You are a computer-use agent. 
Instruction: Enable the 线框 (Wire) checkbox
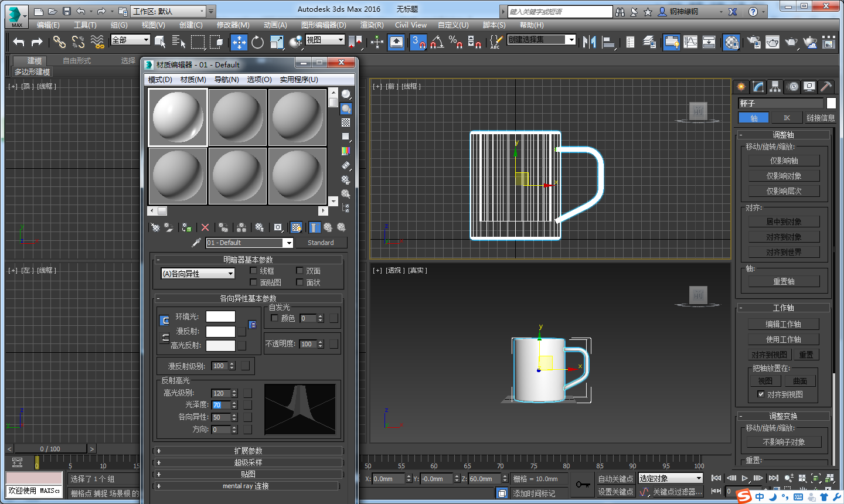253,271
